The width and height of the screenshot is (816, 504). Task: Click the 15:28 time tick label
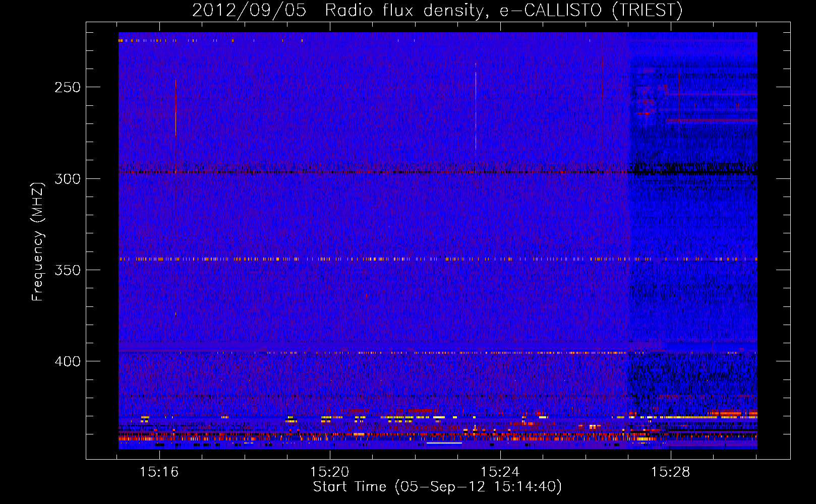671,472
